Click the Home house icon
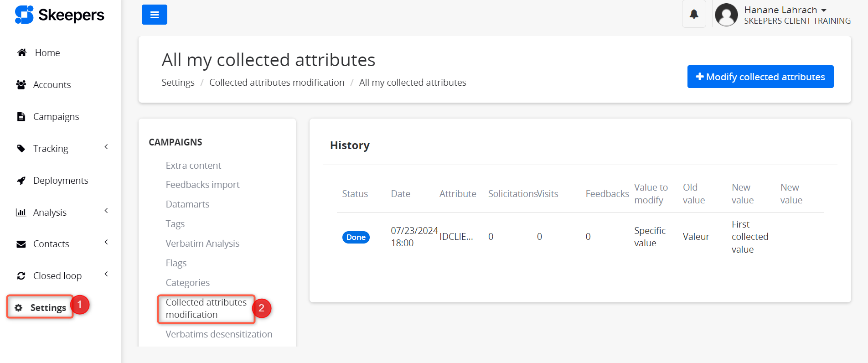This screenshot has width=868, height=363. pyautogui.click(x=22, y=52)
